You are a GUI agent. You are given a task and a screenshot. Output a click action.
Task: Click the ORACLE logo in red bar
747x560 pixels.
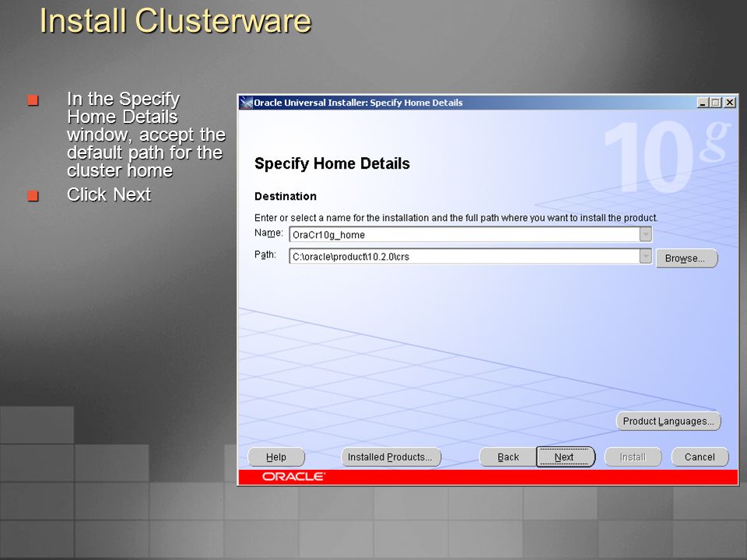pos(293,477)
